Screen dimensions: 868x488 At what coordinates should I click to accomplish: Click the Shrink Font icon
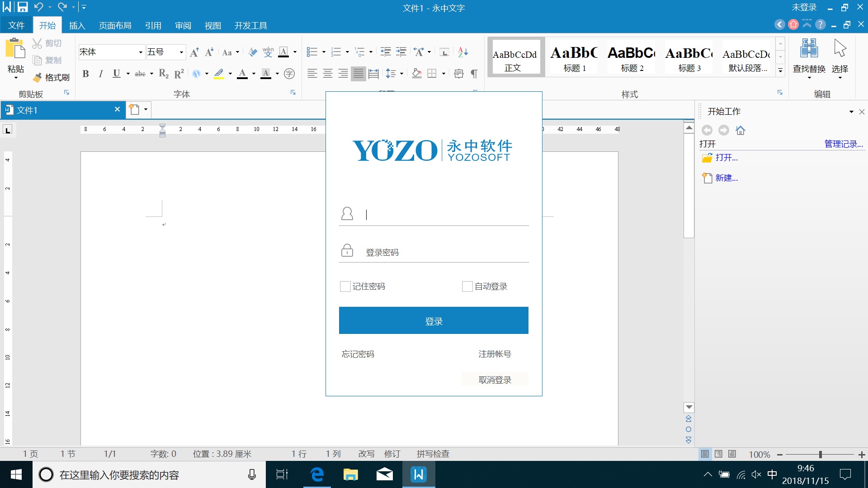pos(209,52)
